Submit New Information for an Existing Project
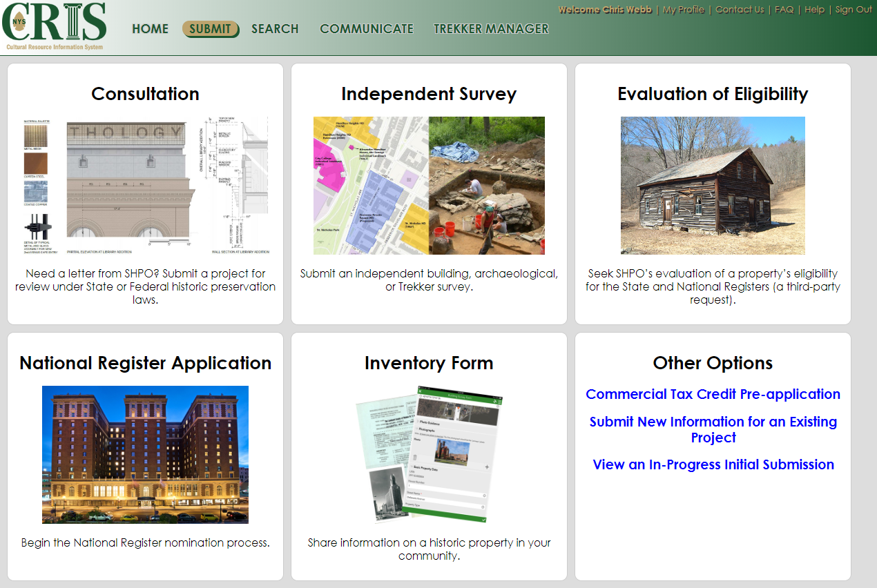The height and width of the screenshot is (588, 877). coord(713,429)
